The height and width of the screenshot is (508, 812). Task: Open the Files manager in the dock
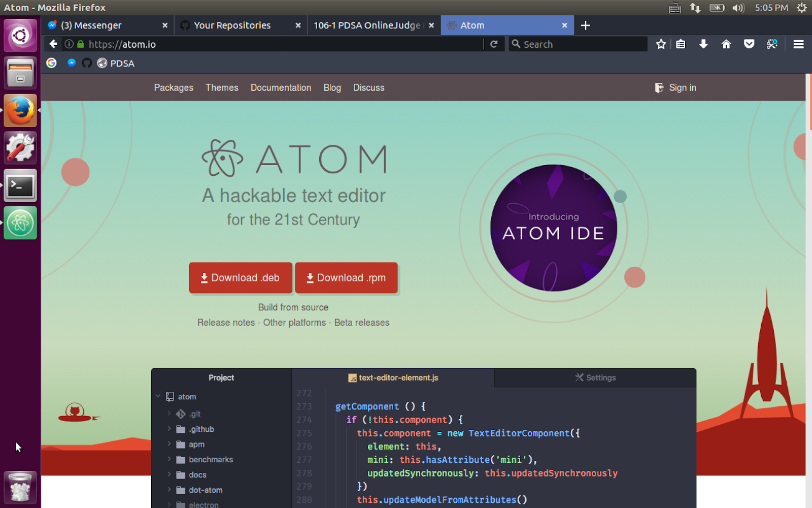[20, 73]
